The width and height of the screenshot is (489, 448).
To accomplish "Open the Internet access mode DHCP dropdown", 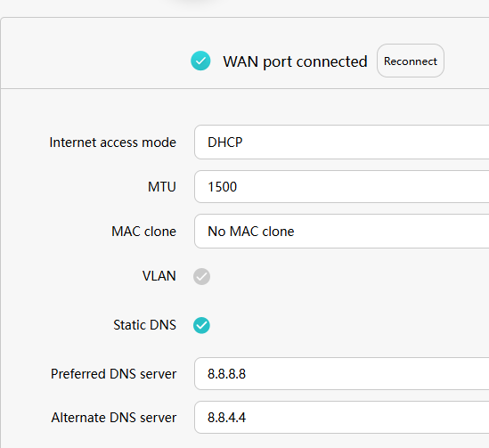I will click(341, 143).
